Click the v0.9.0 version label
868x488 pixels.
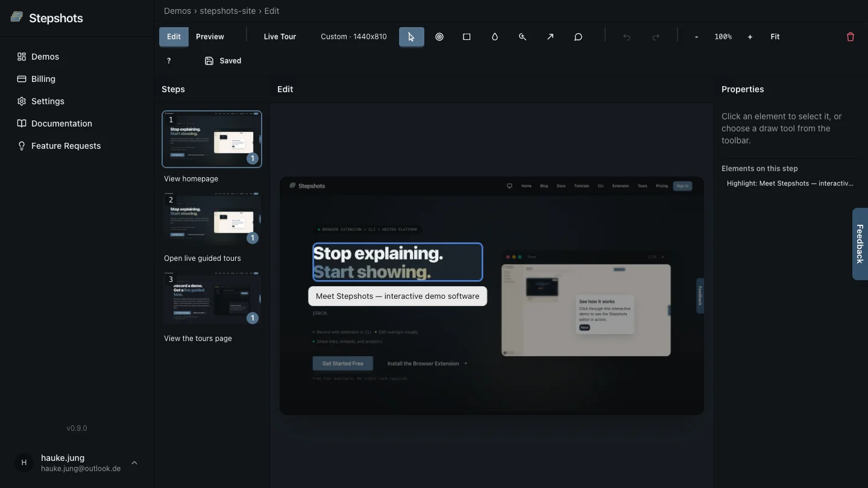pyautogui.click(x=77, y=428)
